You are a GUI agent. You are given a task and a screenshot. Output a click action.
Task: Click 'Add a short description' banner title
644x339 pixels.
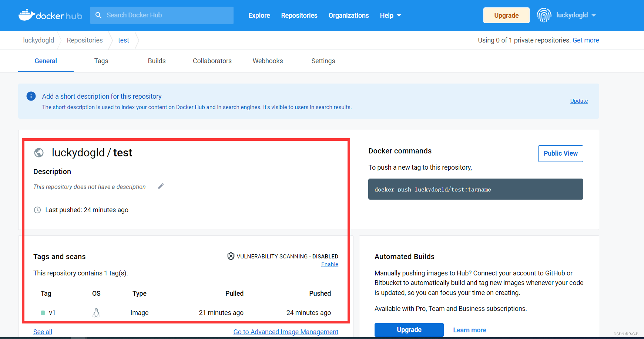(x=102, y=96)
